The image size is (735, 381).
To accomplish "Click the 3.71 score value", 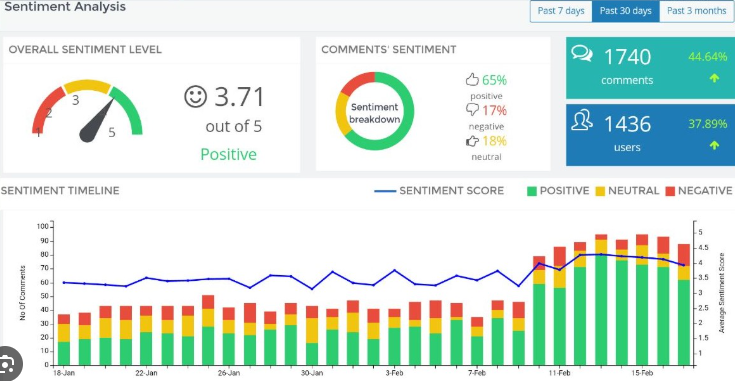I will pos(239,97).
